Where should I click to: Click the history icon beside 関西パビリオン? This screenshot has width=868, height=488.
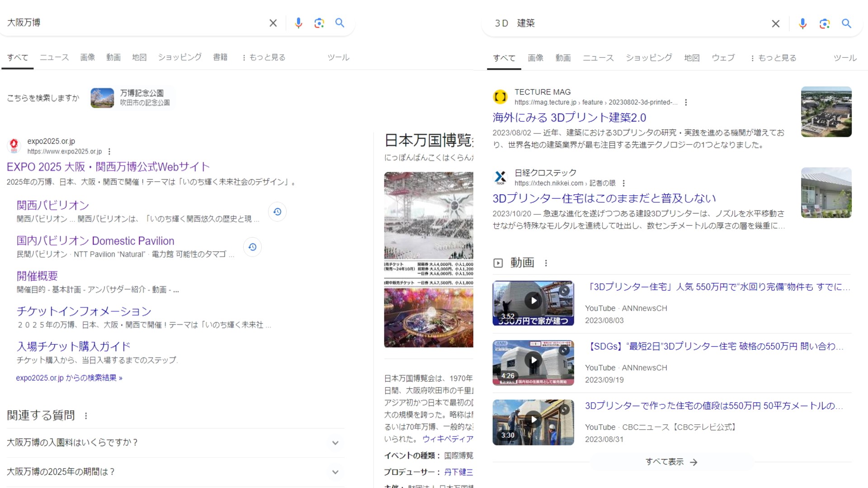click(x=277, y=211)
